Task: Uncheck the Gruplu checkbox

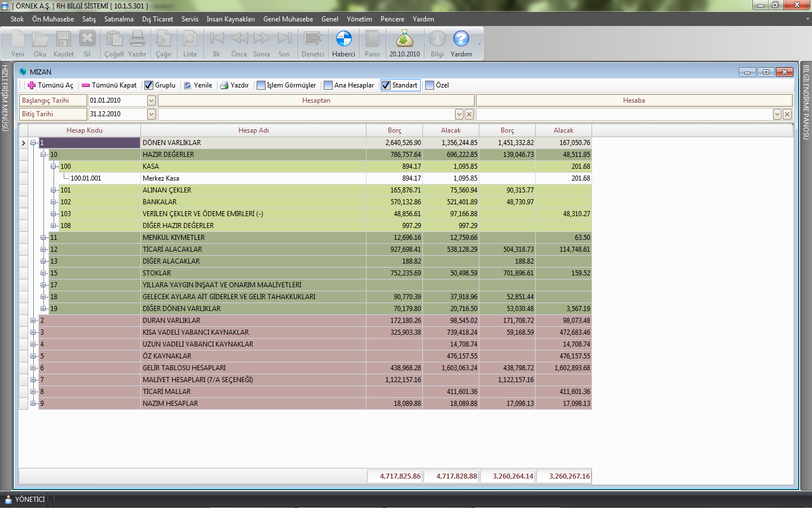Action: click(x=149, y=85)
